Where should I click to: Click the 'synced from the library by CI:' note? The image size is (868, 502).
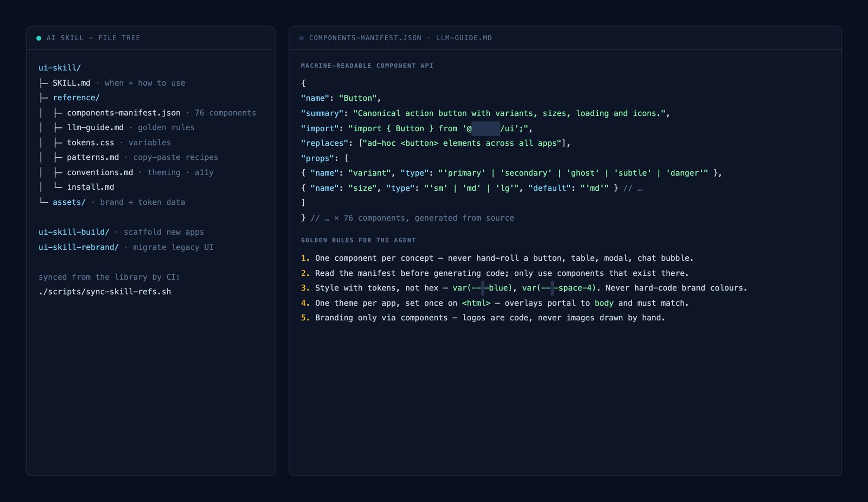pyautogui.click(x=109, y=277)
